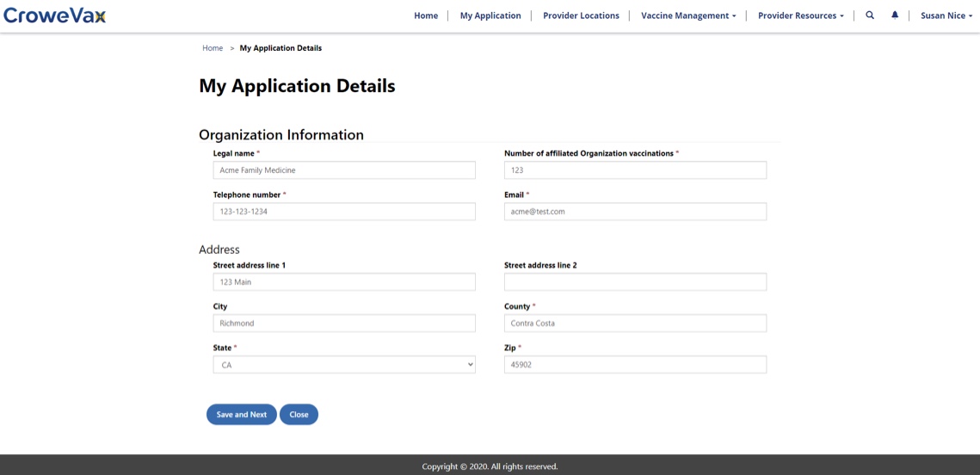Click the search magnifier icon
Viewport: 980px width, 475px height.
click(x=870, y=15)
